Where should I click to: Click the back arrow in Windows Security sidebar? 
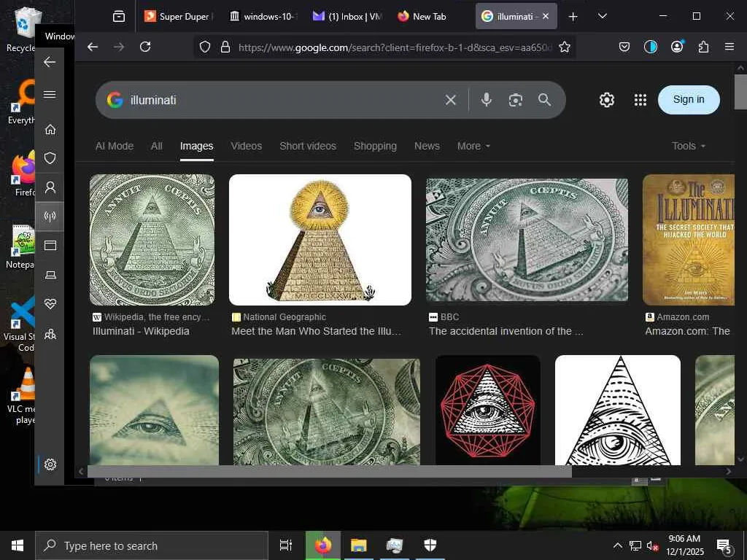[x=50, y=62]
